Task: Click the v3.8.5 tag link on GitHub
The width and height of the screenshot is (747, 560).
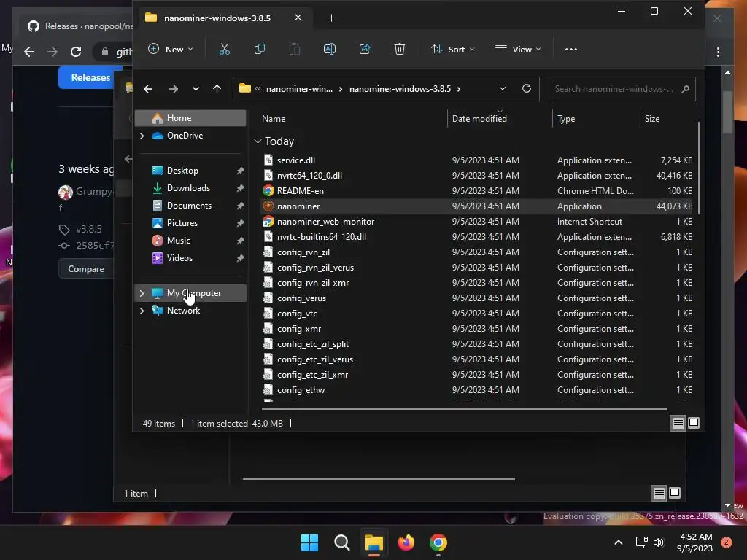Action: 88,229
